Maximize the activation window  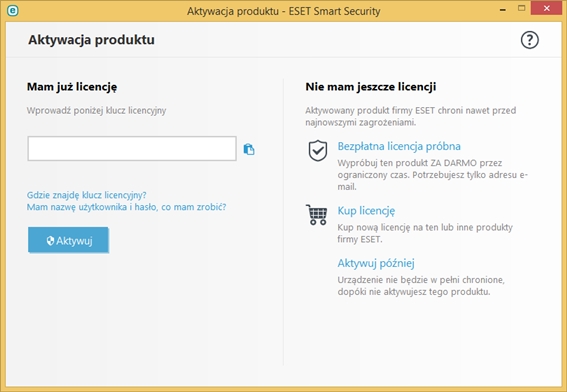521,8
